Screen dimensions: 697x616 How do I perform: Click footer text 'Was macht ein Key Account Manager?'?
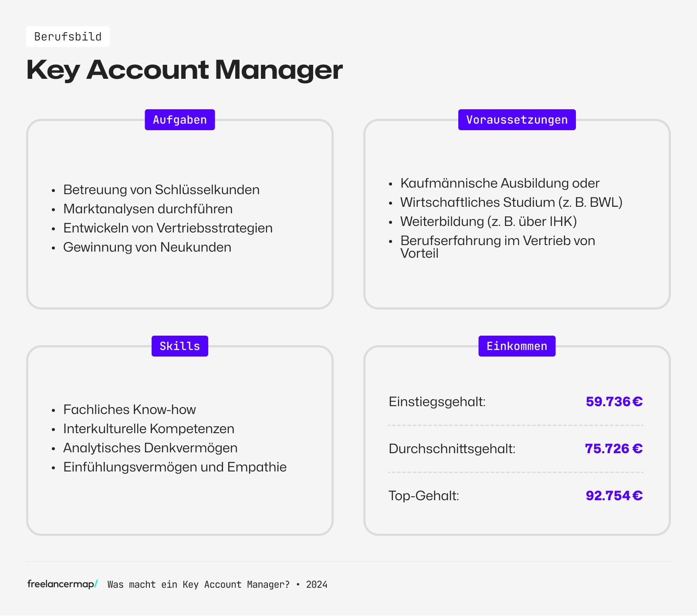tap(198, 585)
